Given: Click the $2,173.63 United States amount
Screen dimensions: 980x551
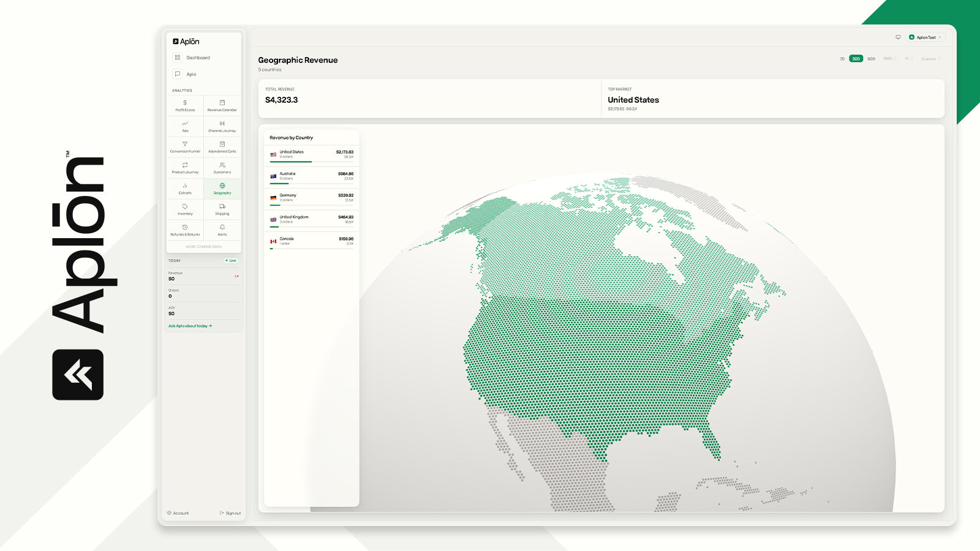Looking at the screenshot, I should coord(345,152).
